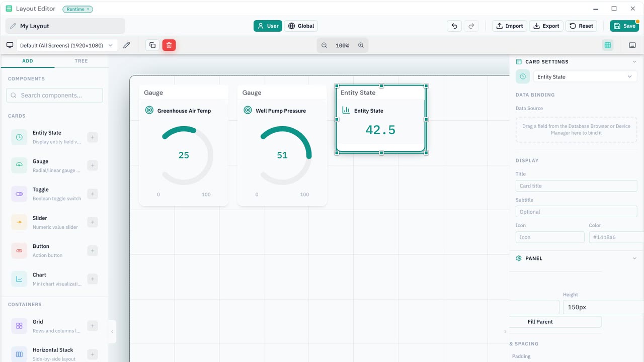Switch to User scope

tap(268, 26)
